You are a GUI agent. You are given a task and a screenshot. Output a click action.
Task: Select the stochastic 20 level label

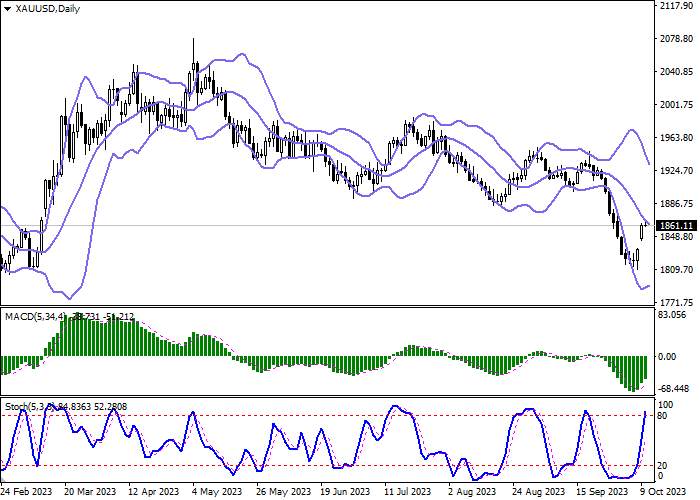coord(662,466)
